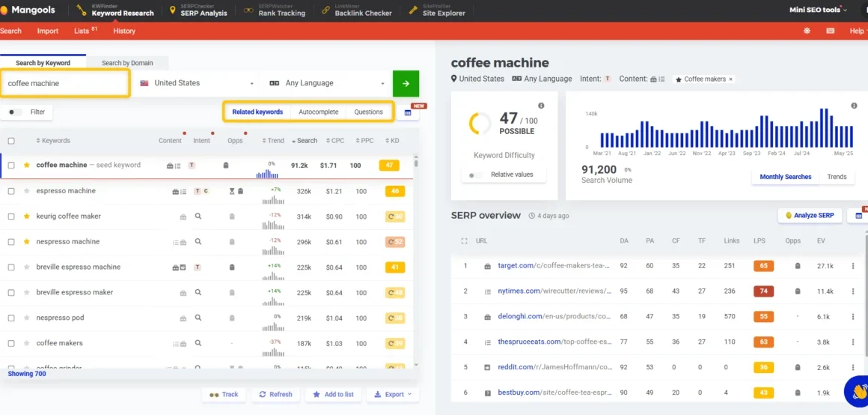Screen dimensions: 868x415
Task: Click the Refresh button
Action: pos(275,395)
